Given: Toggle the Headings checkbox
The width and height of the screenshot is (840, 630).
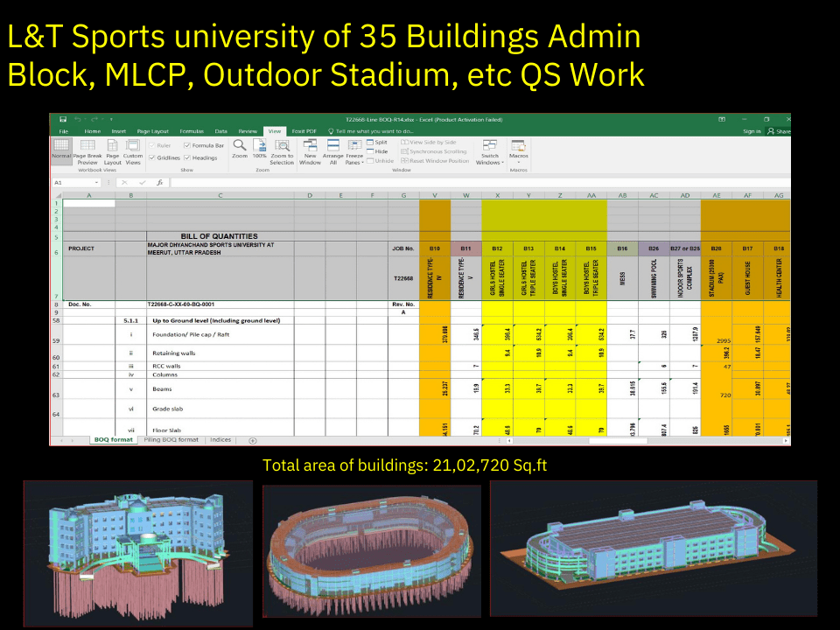Looking at the screenshot, I should pyautogui.click(x=187, y=158).
